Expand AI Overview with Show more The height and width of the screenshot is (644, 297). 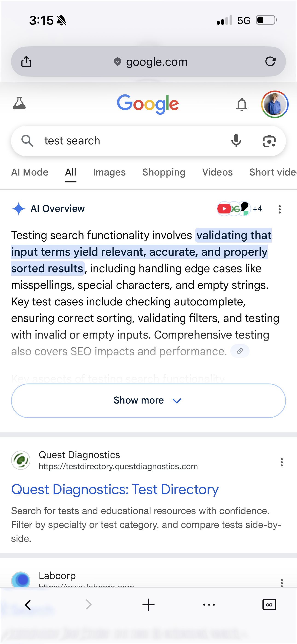pos(148,401)
